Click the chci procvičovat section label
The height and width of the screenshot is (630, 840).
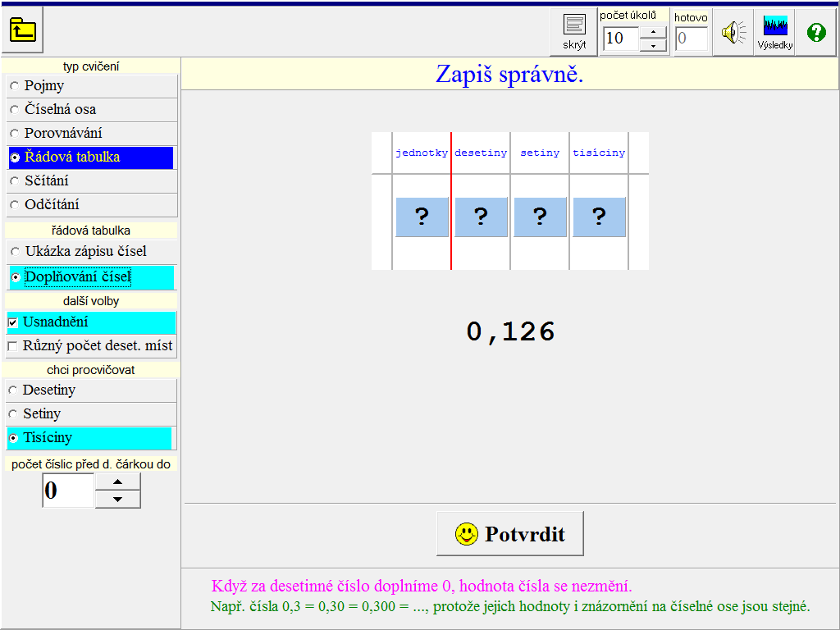91,370
